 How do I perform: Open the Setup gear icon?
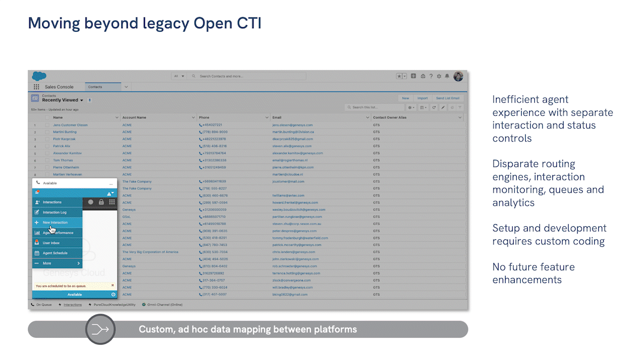coord(439,76)
